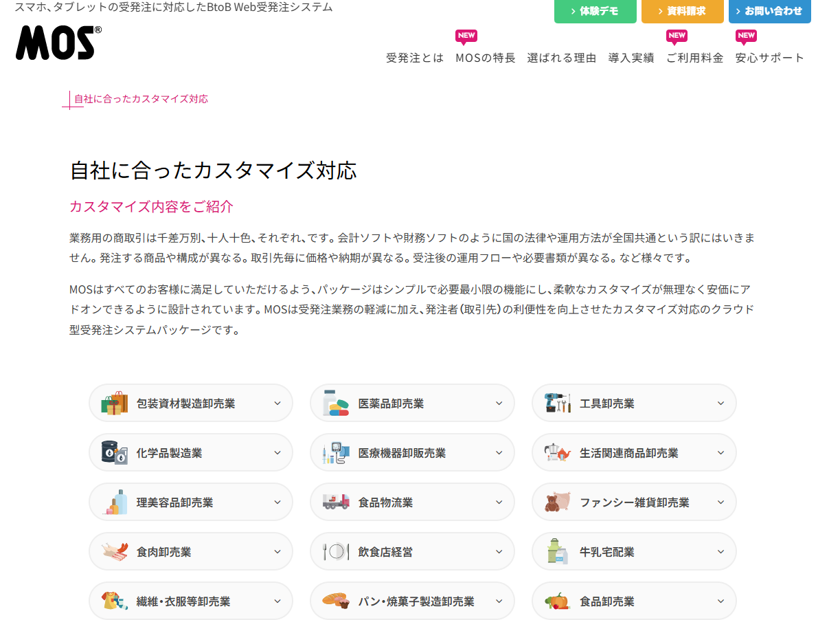Click the 化学品製造業 label
Image resolution: width=840 pixels, height=620 pixels.
170,453
